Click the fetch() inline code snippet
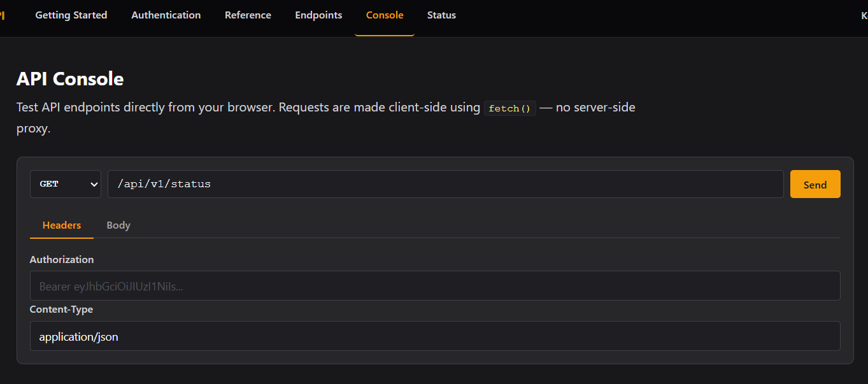The width and height of the screenshot is (868, 384). (509, 108)
